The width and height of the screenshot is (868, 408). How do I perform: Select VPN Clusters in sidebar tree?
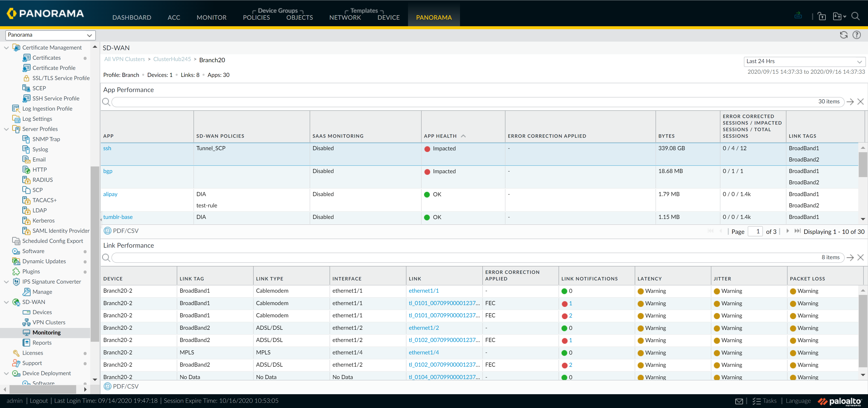click(x=49, y=322)
